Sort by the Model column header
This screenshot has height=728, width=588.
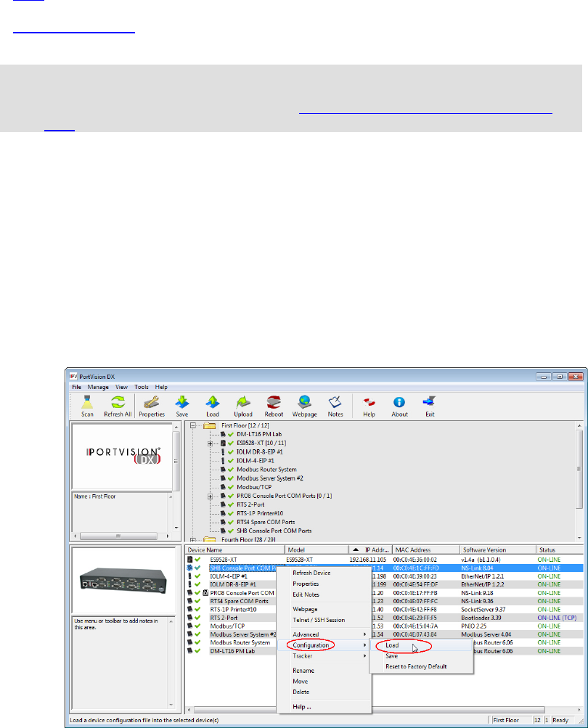317,549
